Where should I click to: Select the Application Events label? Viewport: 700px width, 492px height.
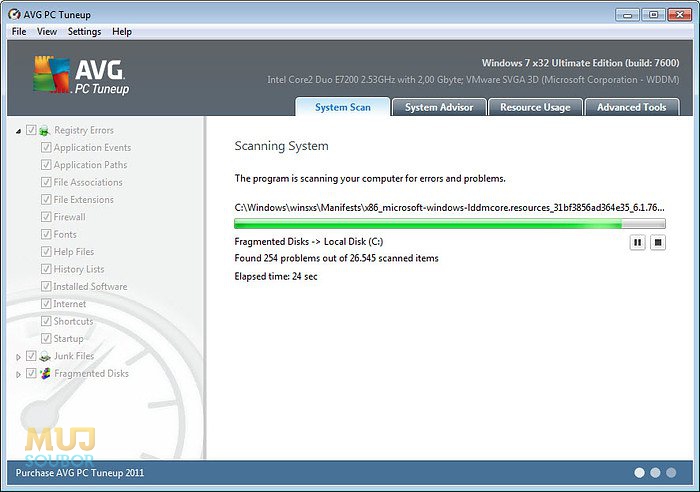(x=92, y=148)
